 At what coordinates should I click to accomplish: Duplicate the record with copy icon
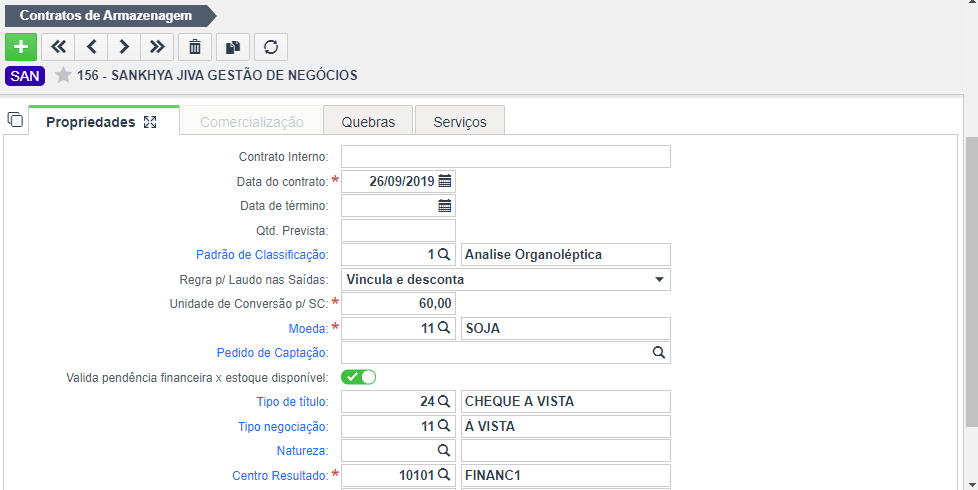[233, 47]
